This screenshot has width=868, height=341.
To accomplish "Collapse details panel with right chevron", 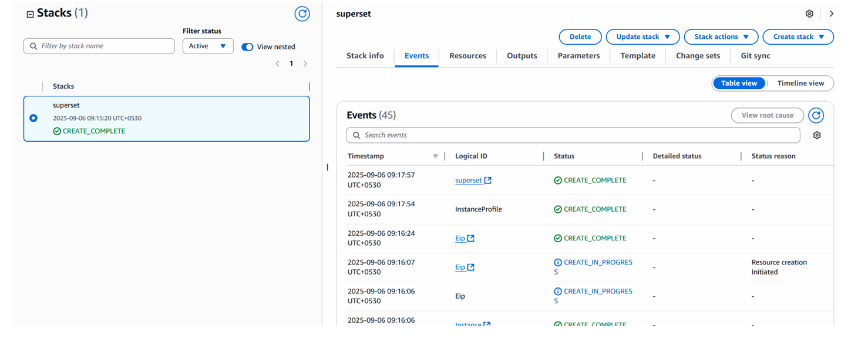I will coord(831,14).
